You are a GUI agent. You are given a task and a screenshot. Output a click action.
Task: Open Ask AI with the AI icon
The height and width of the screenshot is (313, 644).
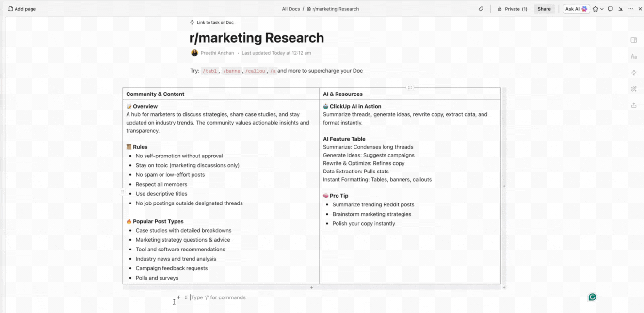576,9
